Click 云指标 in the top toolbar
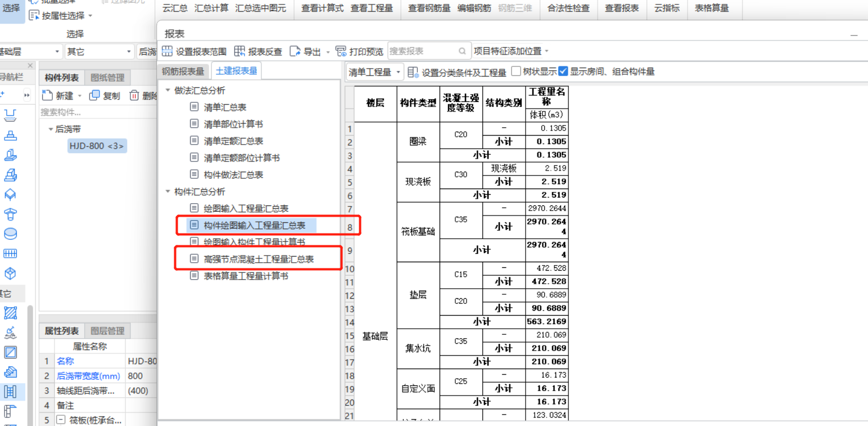Screen dimensions: 868x426 [667, 8]
